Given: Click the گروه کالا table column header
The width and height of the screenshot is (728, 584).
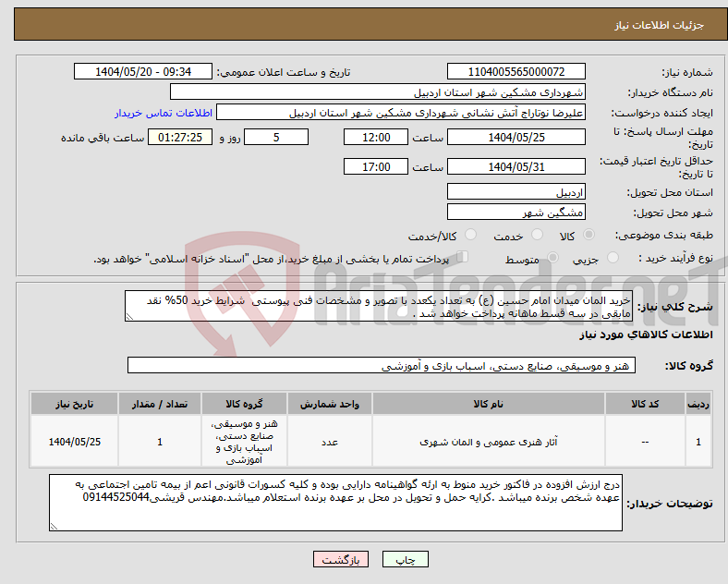Looking at the screenshot, I should [244, 404].
